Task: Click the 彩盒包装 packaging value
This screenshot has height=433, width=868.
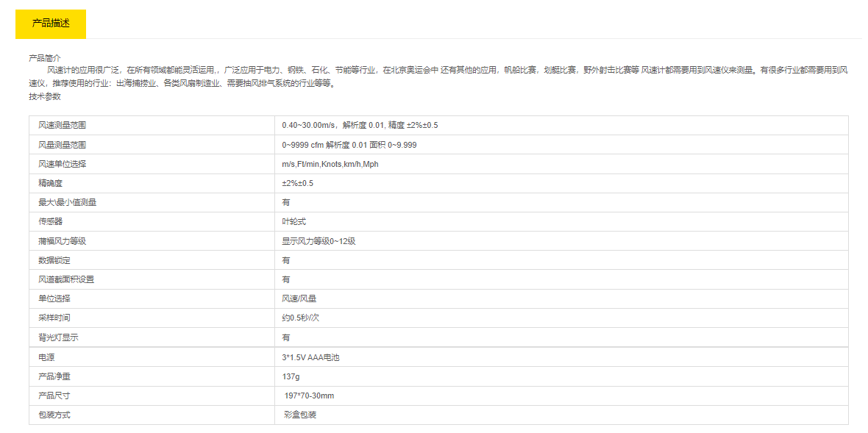Action: (x=300, y=415)
